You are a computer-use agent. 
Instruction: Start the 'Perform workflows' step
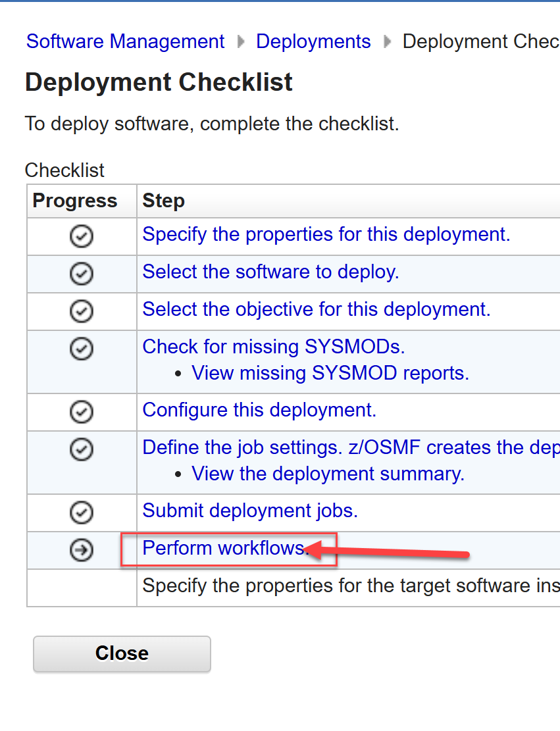[x=224, y=548]
